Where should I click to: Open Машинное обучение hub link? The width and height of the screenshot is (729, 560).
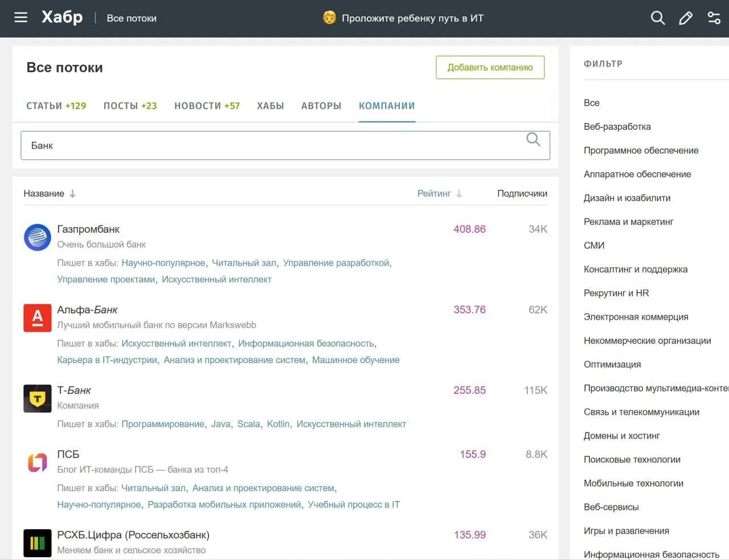coord(356,360)
